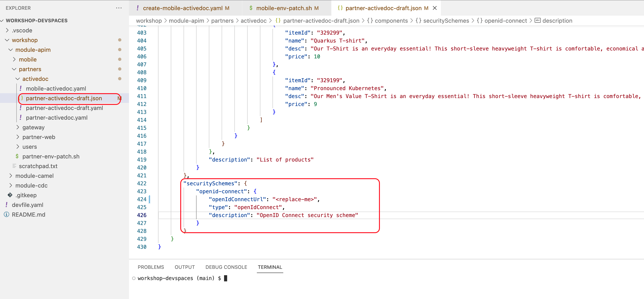Click partner-activedoc-draft.yaml YAML icon
Viewport: 644px width, 299px height.
tap(20, 108)
